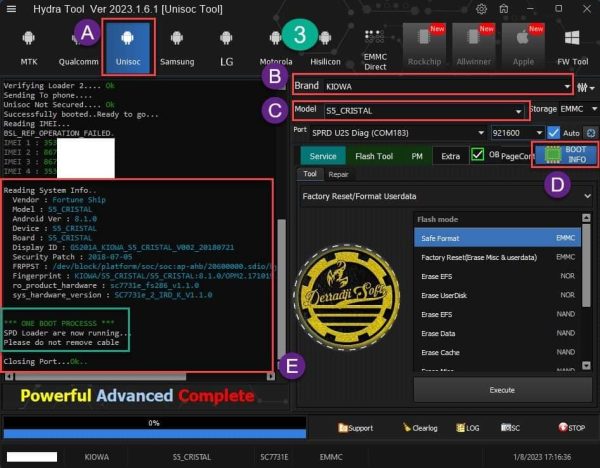Viewport: 600px width, 468px height.
Task: Open the LOG file button
Action: 468,428
